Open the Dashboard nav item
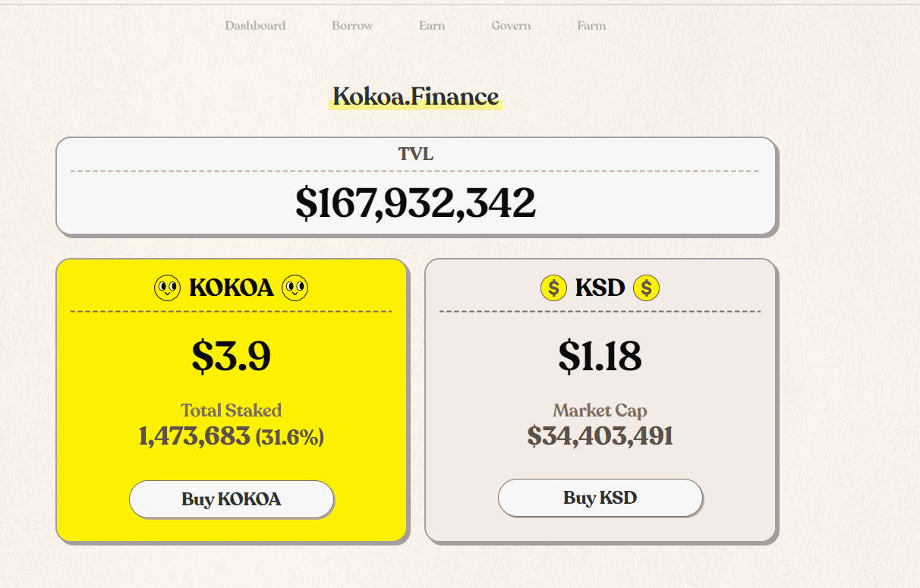The width and height of the screenshot is (920, 588). [x=255, y=26]
